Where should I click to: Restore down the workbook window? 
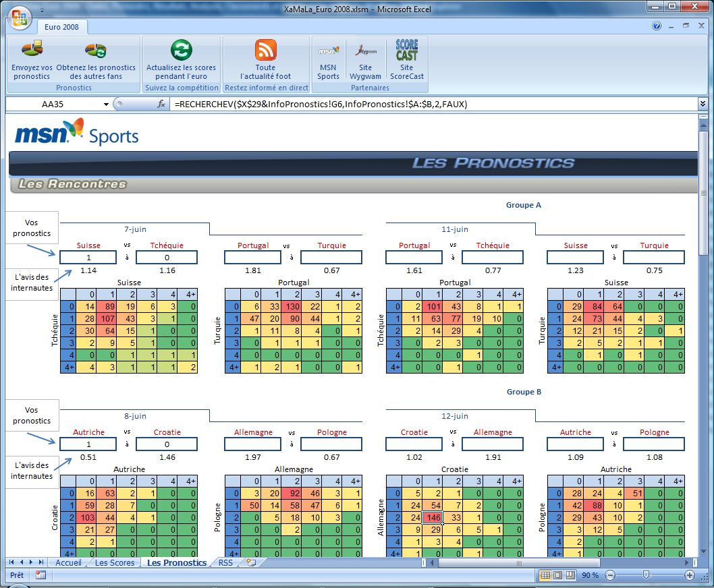point(686,26)
